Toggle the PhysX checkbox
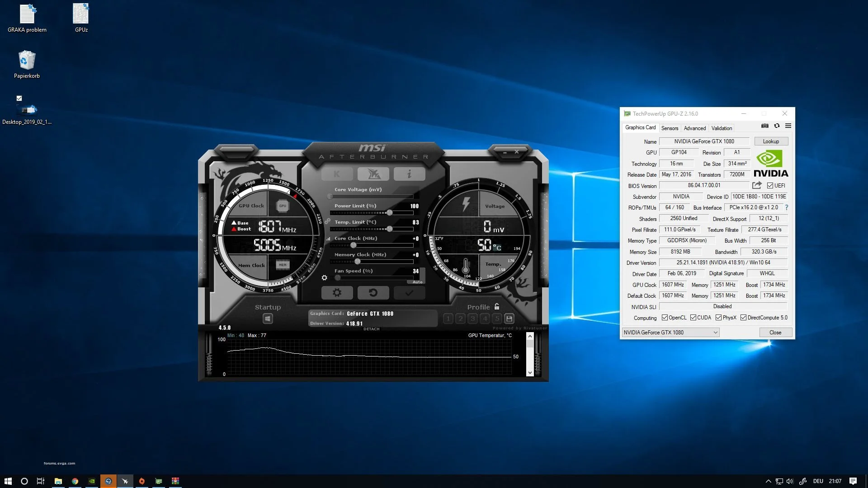 click(x=718, y=318)
